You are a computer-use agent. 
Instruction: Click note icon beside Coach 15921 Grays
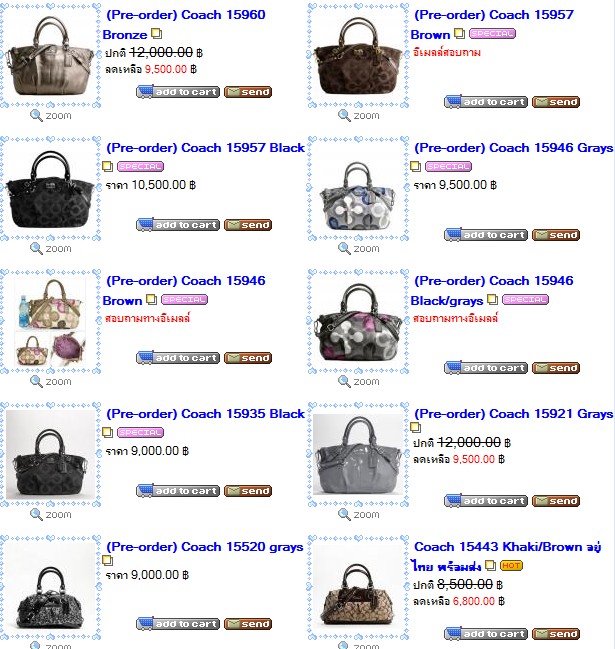click(x=415, y=427)
